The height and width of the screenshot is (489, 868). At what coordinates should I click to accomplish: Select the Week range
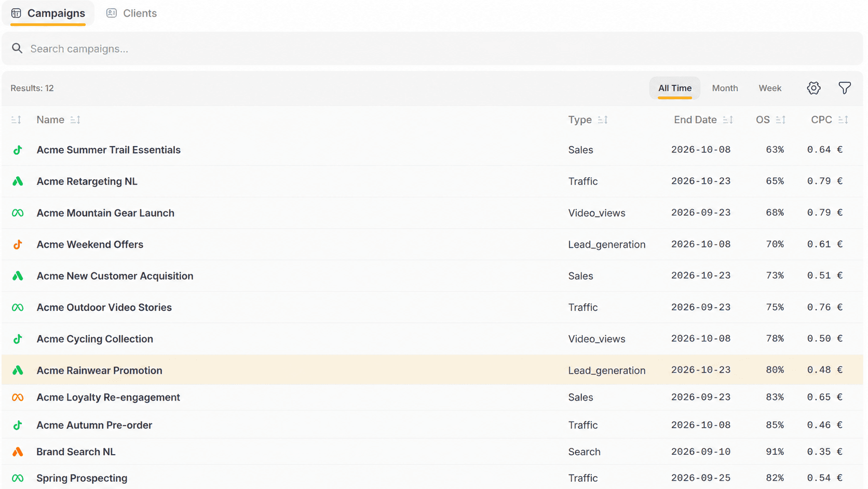[x=770, y=88]
